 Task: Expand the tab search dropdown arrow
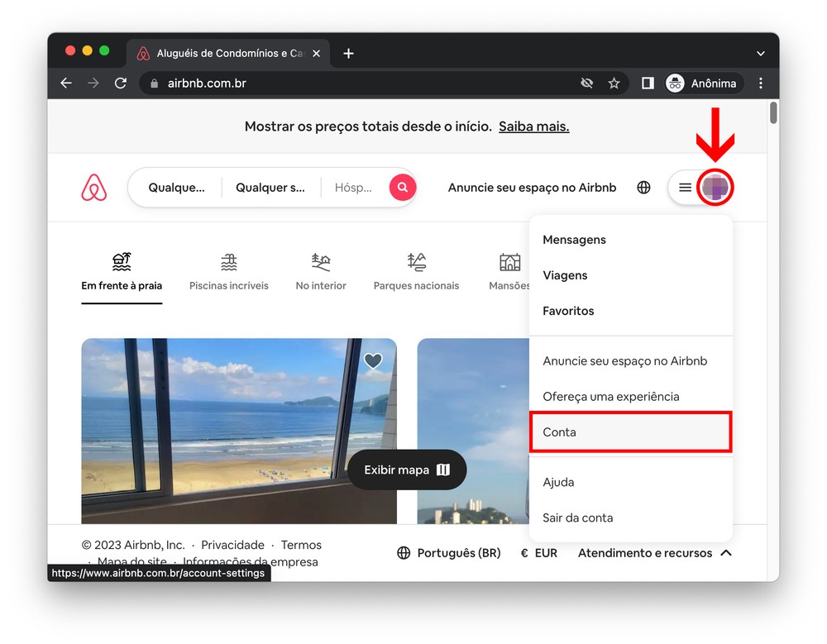(x=761, y=53)
